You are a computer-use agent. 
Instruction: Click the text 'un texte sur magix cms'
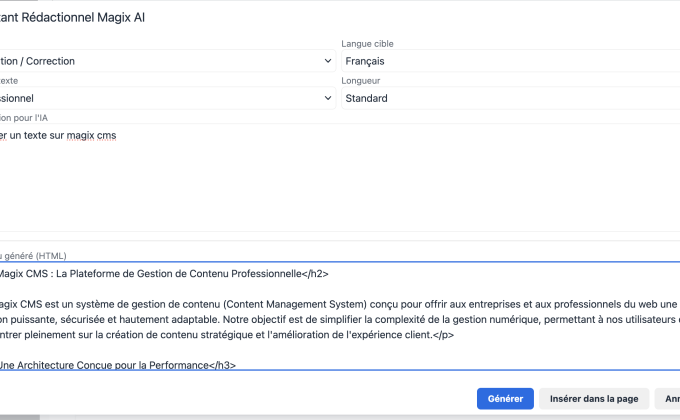(x=63, y=135)
